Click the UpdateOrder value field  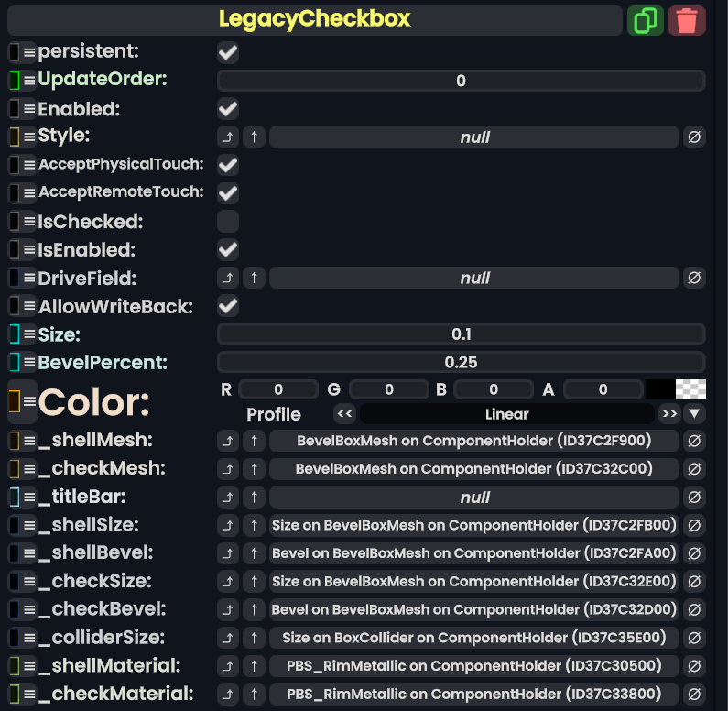(461, 81)
